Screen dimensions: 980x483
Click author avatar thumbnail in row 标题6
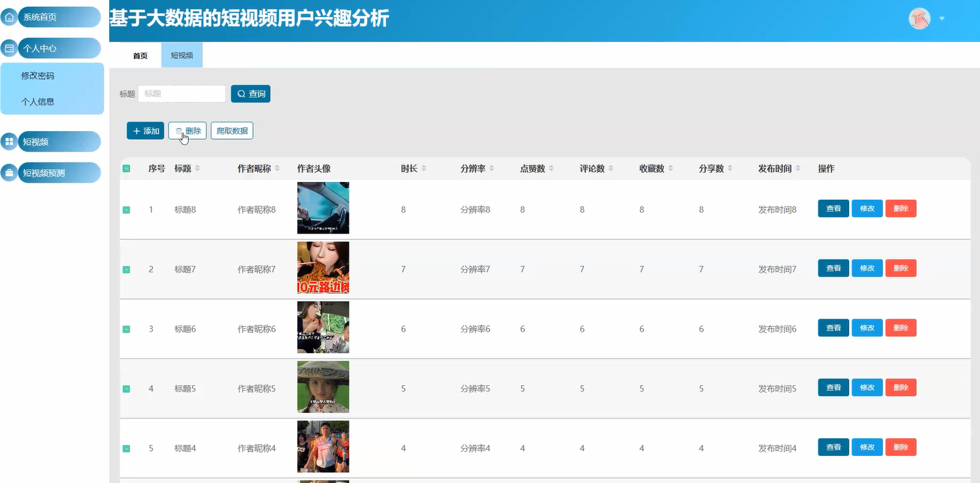coord(323,327)
